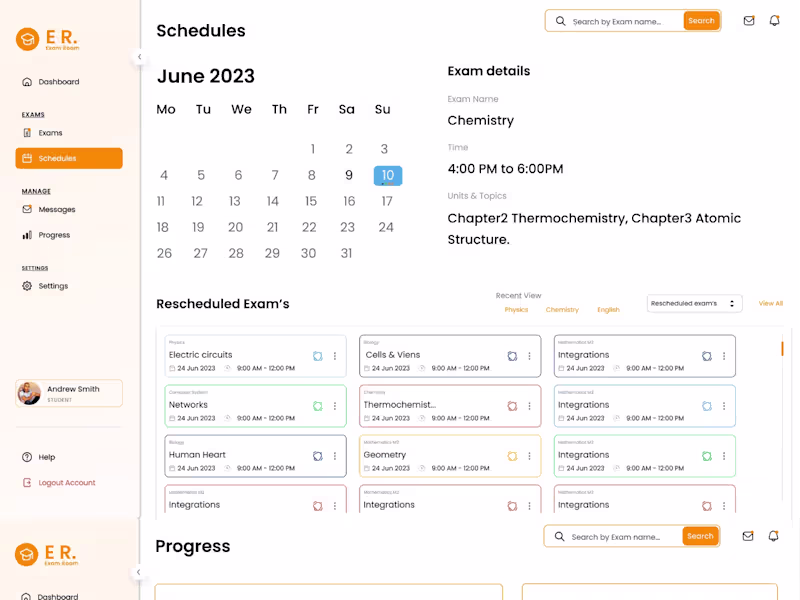Go to Messages in the sidebar
This screenshot has width=800, height=600.
click(56, 210)
